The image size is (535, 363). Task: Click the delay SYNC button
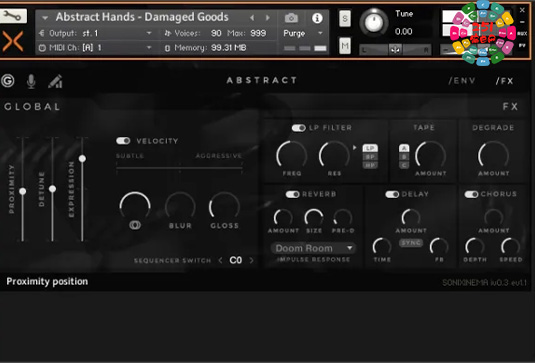(x=411, y=243)
